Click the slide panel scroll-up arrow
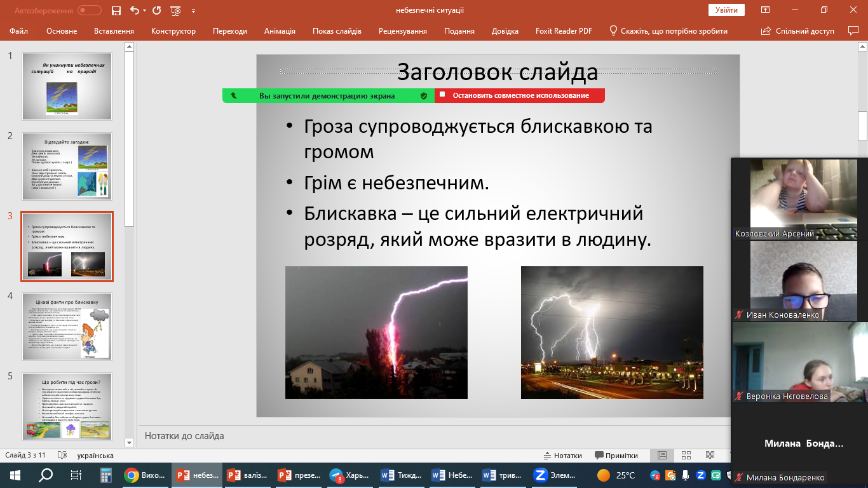The height and width of the screenshot is (488, 868). (129, 46)
